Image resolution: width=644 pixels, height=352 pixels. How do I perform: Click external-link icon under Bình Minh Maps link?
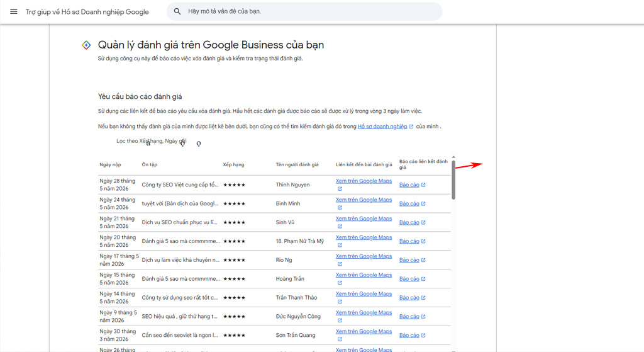pos(340,208)
